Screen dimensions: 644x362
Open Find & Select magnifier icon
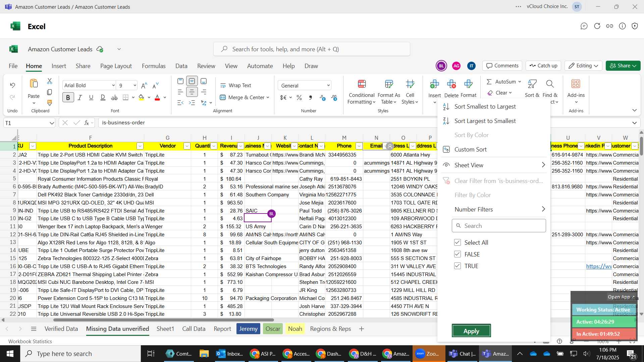tap(550, 84)
